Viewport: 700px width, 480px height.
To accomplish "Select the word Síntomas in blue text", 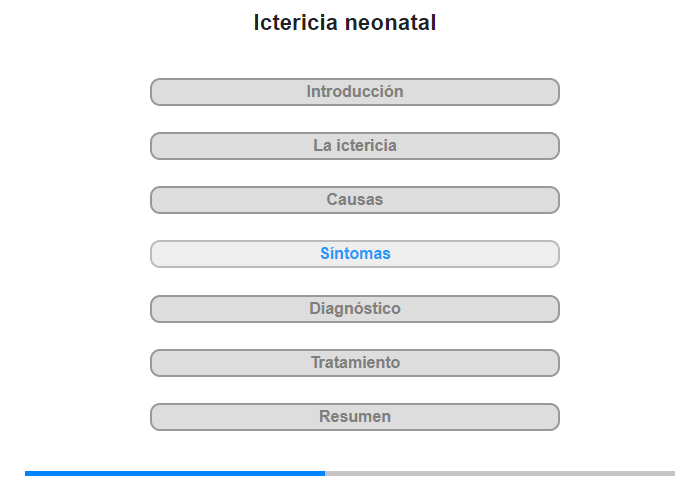I will pyautogui.click(x=355, y=254).
